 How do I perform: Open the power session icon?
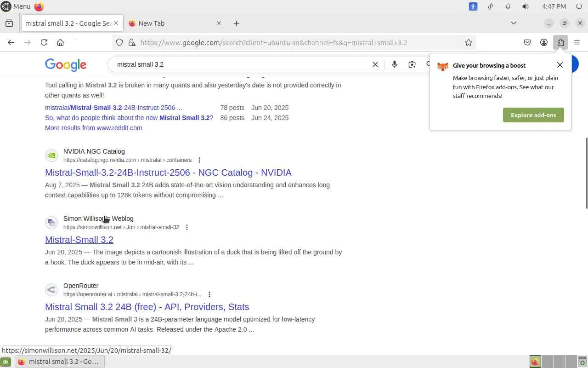(x=578, y=6)
